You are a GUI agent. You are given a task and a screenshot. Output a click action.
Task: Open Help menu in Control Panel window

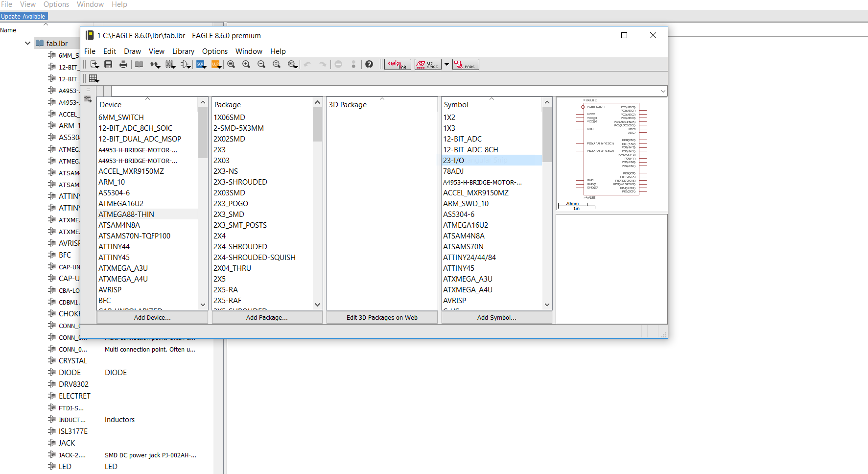(x=119, y=4)
